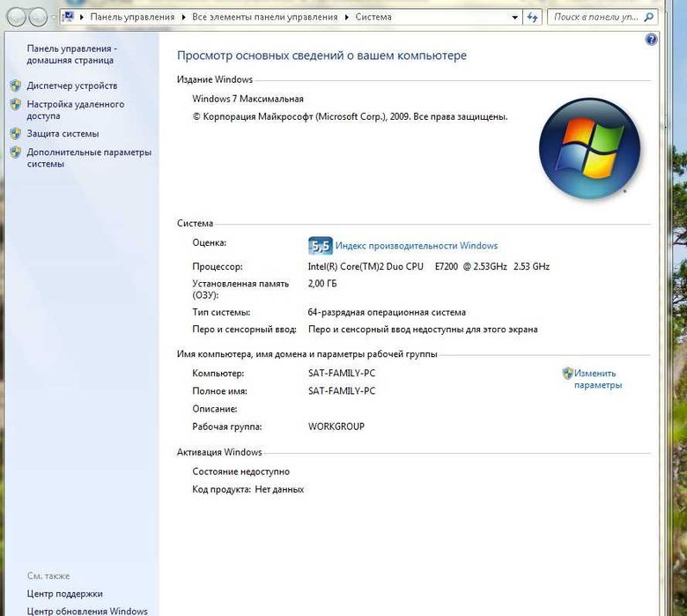
Task: Click the computer icon in address bar
Action: [x=68, y=17]
